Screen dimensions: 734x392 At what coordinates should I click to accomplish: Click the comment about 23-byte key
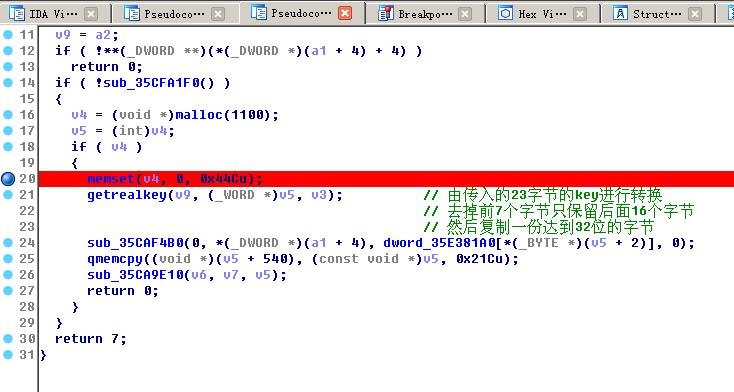(543, 195)
